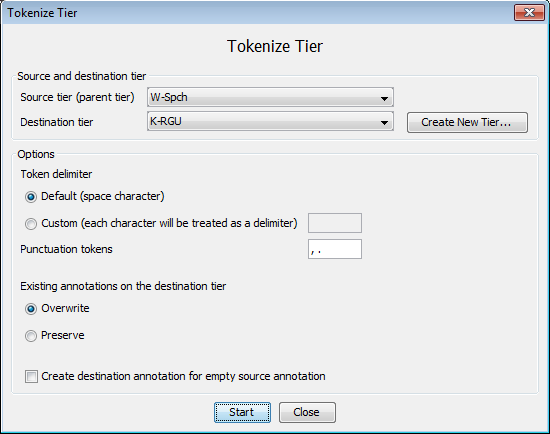Image resolution: width=550 pixels, height=434 pixels.
Task: Click the Default (space character) label text
Action: point(103,196)
